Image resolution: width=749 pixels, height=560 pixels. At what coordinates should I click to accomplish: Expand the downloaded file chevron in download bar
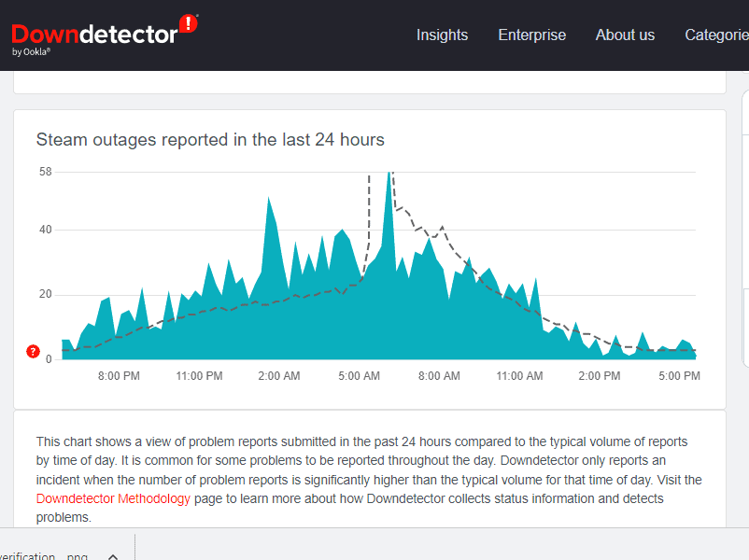113,556
